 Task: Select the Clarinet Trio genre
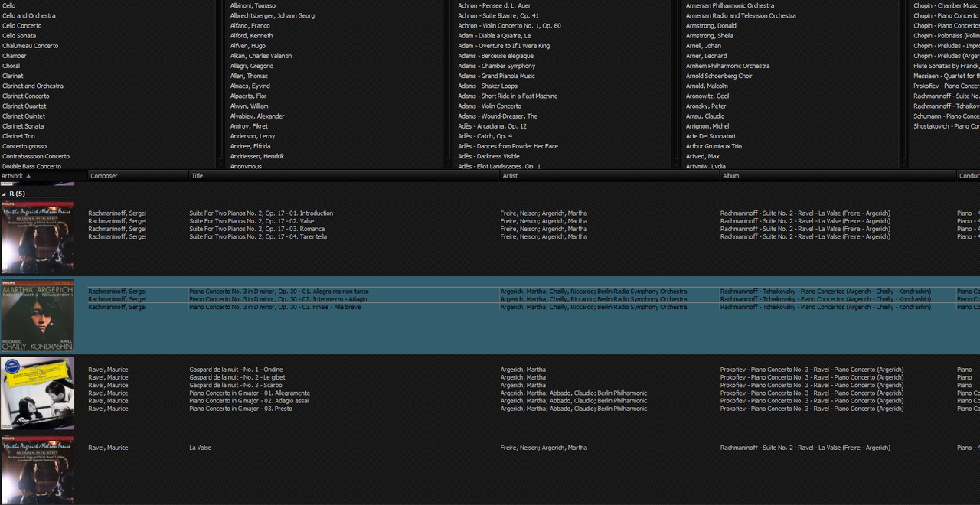(18, 136)
